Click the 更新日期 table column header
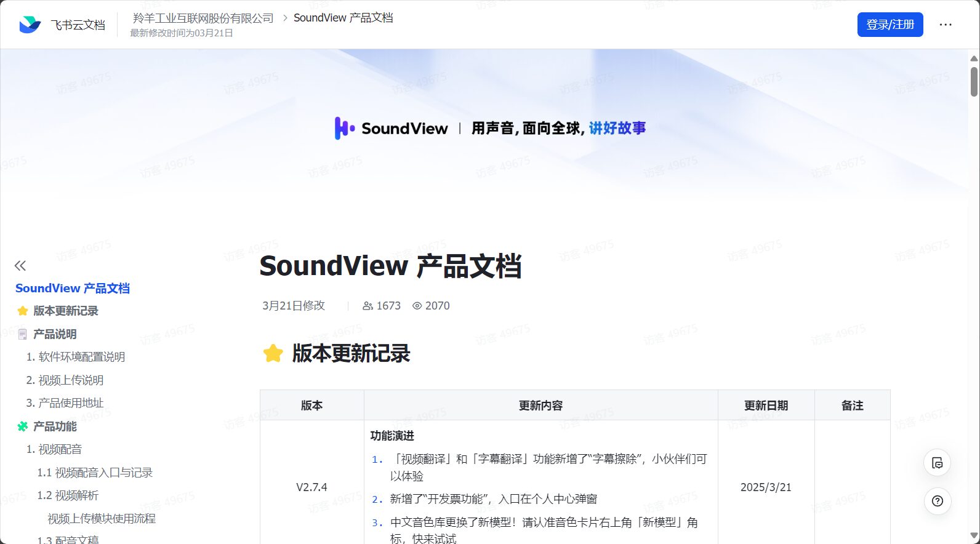Viewport: 980px width, 544px height. click(766, 406)
